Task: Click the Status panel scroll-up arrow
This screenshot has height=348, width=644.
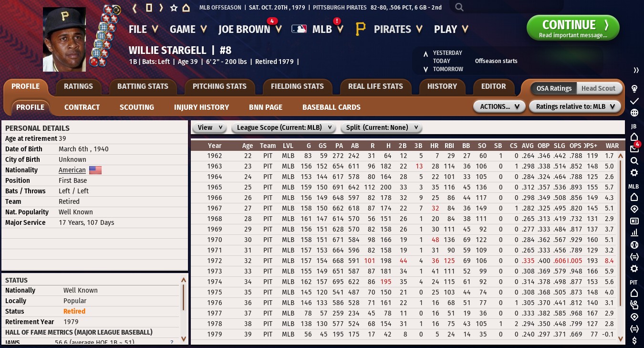Action: point(184,280)
